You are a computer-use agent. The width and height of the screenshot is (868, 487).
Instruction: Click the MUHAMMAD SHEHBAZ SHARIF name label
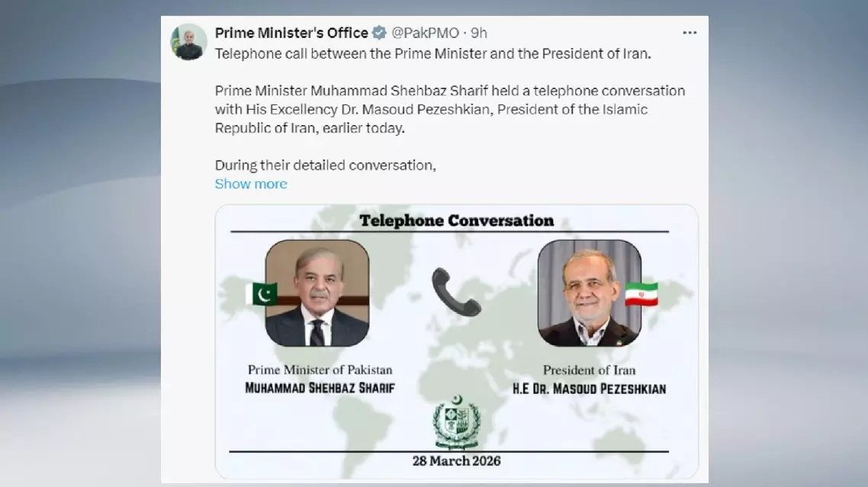point(320,388)
